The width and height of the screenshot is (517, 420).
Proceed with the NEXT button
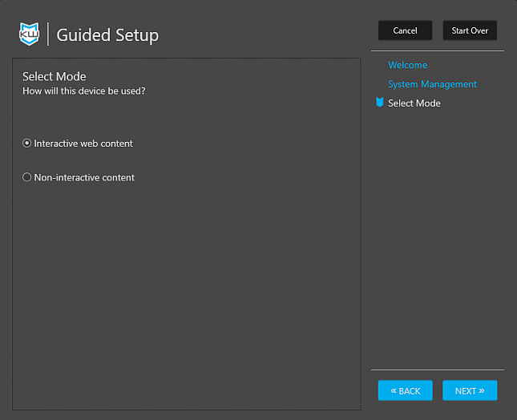coord(470,390)
